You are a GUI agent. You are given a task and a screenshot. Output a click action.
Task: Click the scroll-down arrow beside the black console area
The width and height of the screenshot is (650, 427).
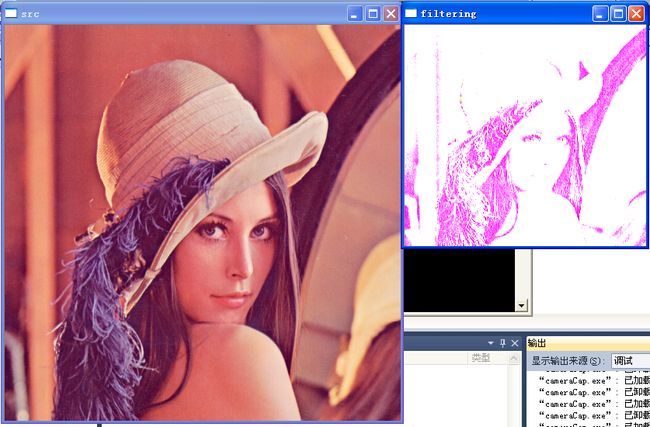pos(521,306)
